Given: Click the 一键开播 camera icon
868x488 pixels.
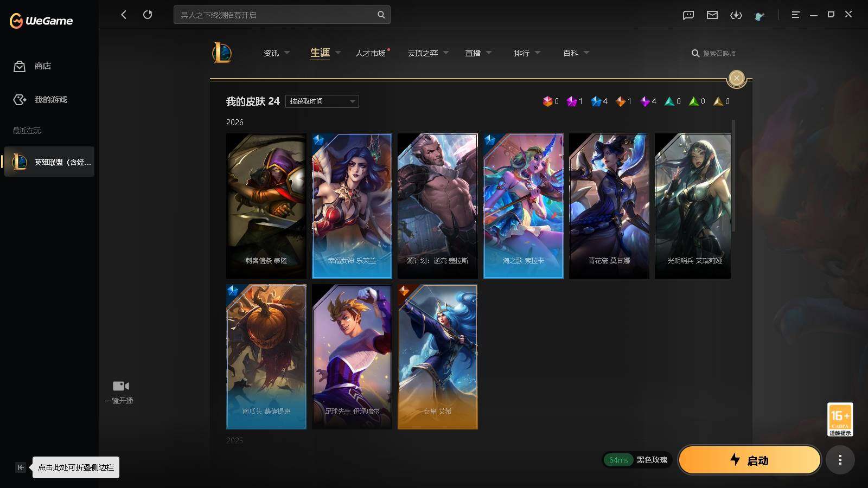Looking at the screenshot, I should click(120, 386).
